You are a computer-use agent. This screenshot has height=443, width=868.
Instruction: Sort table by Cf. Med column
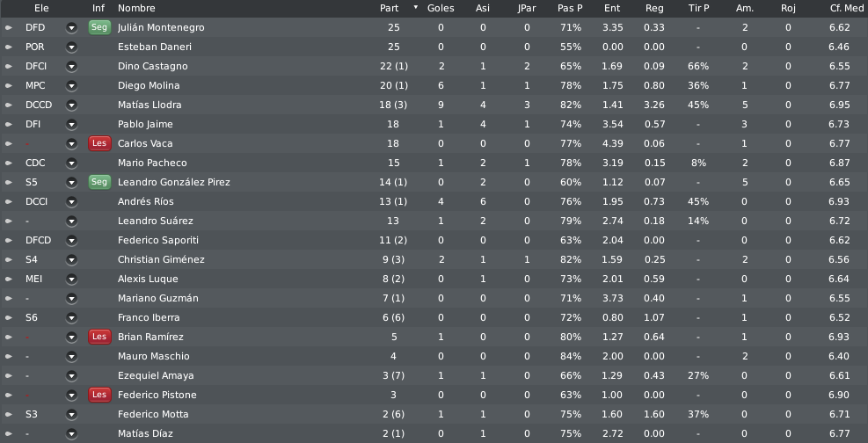tap(846, 8)
